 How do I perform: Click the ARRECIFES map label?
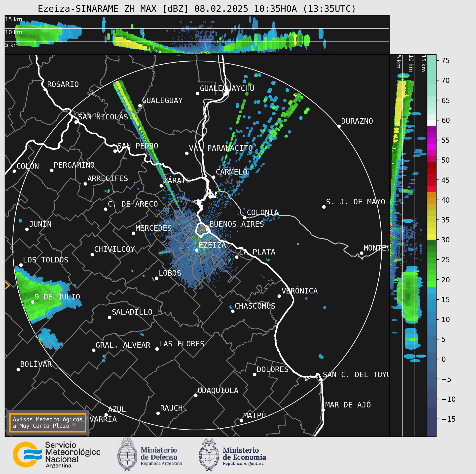[108, 178]
